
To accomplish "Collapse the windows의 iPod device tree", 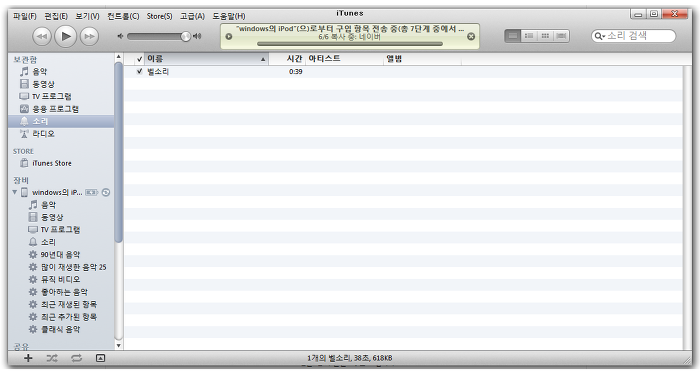I will 15,192.
